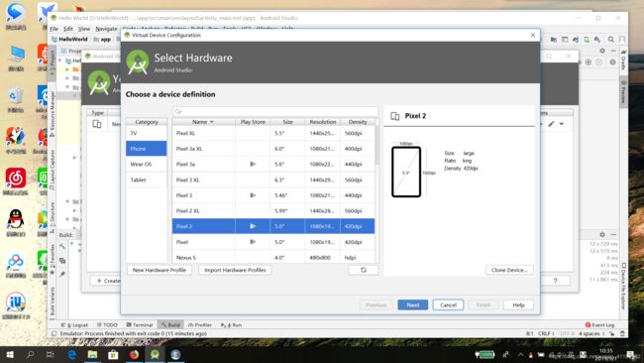Open actions dropdown arrow in AVD Manager row
Image resolution: width=644 pixels, height=363 pixels.
tap(562, 124)
